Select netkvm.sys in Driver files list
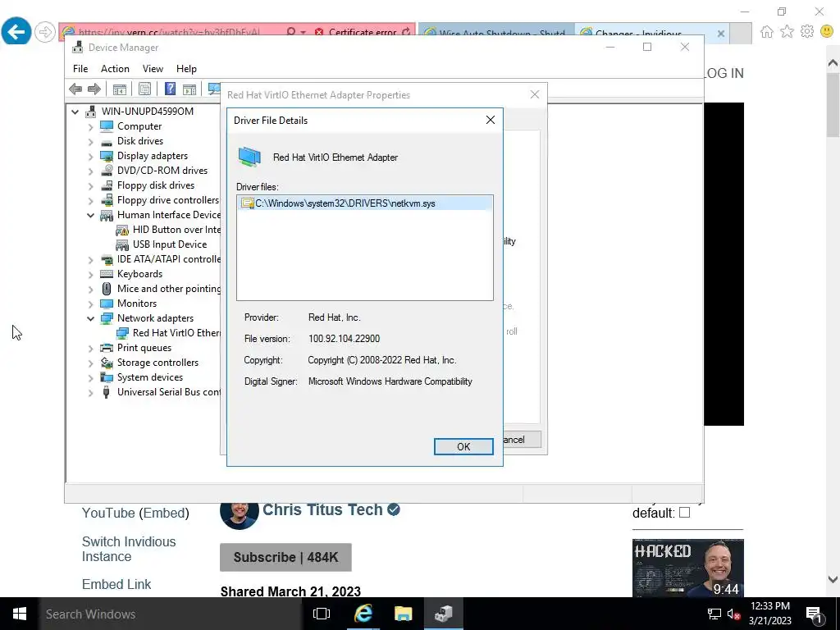Image resolution: width=840 pixels, height=630 pixels. click(365, 203)
